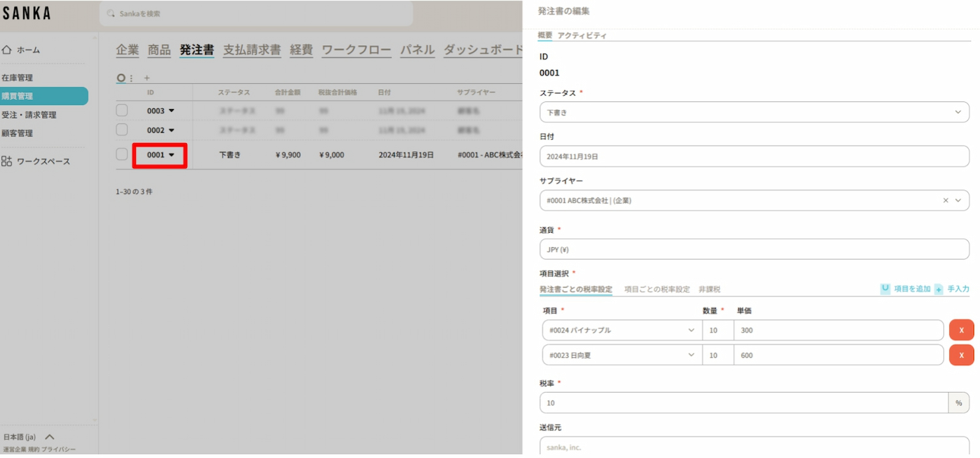Clear the selected supplier with X
The width and height of the screenshot is (980, 458).
pos(945,201)
